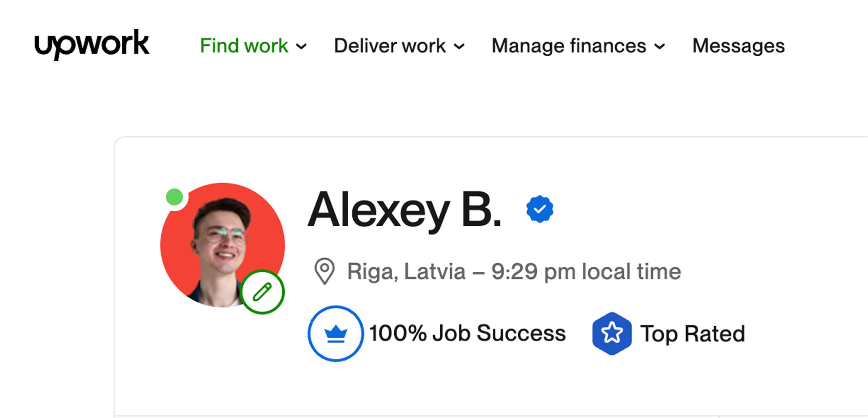The height and width of the screenshot is (418, 868).
Task: Expand the Deliver work chevron
Action: point(459,46)
